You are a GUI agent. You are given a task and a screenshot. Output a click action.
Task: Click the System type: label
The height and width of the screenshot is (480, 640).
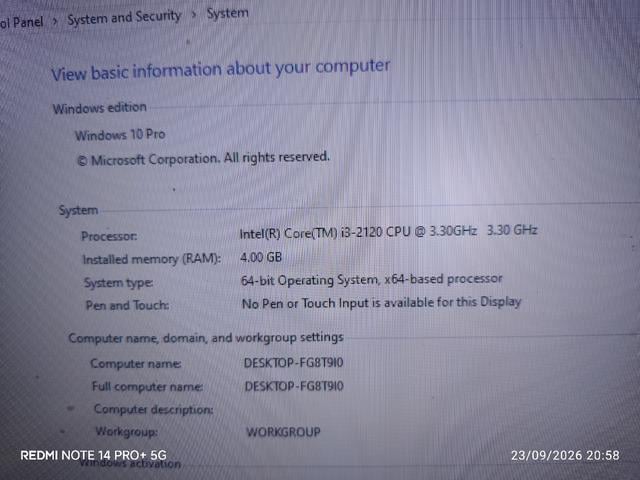click(x=118, y=282)
